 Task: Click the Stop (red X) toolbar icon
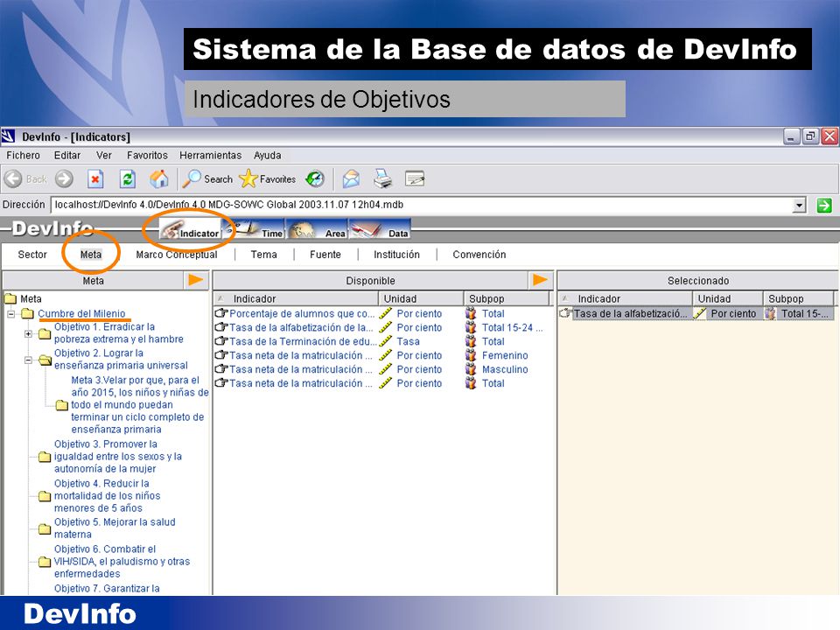95,178
